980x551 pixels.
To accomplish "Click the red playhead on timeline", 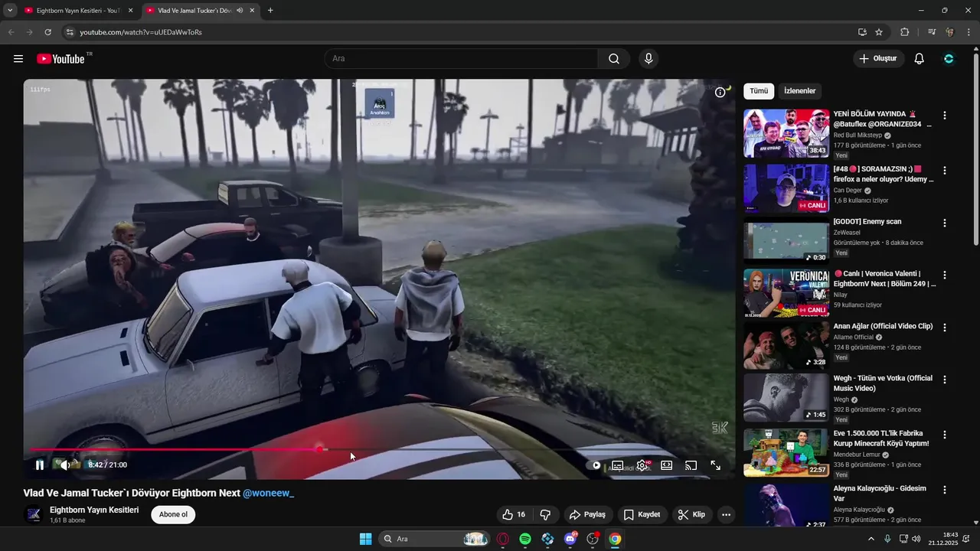I will pyautogui.click(x=319, y=450).
